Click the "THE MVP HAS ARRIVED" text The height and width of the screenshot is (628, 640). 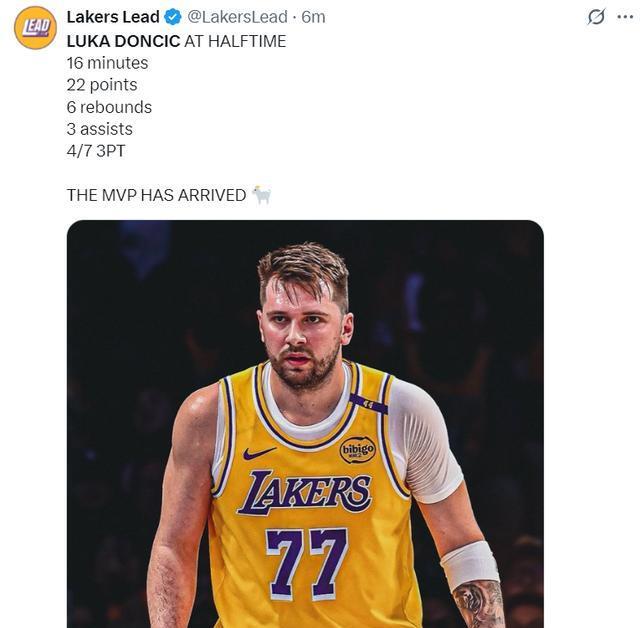coord(156,195)
